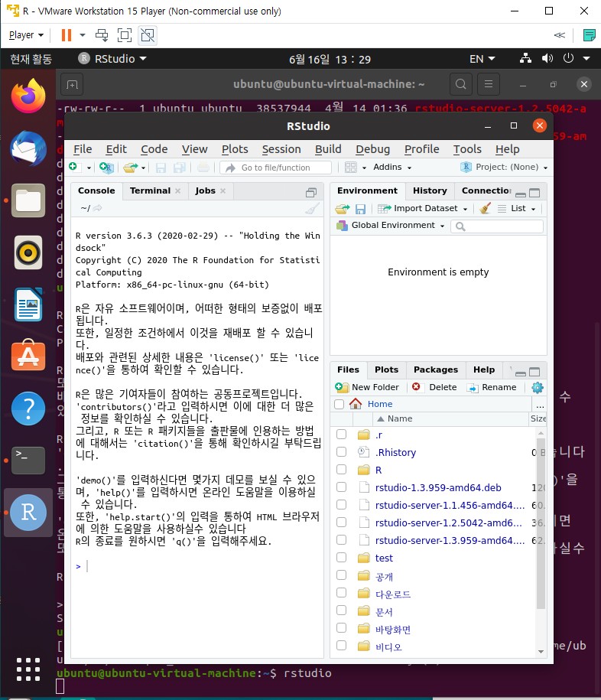This screenshot has height=700, width=601.
Task: Click the save all documents icon
Action: (x=180, y=168)
